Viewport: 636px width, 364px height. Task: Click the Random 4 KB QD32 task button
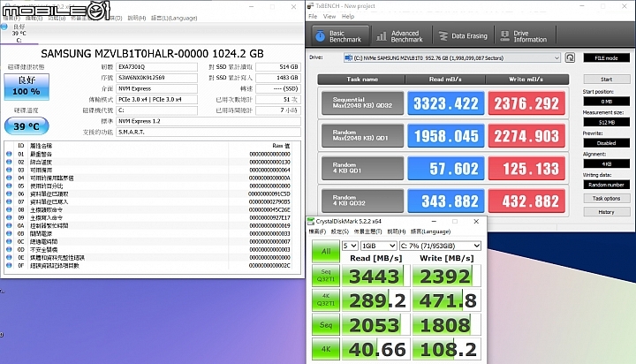[362, 201]
